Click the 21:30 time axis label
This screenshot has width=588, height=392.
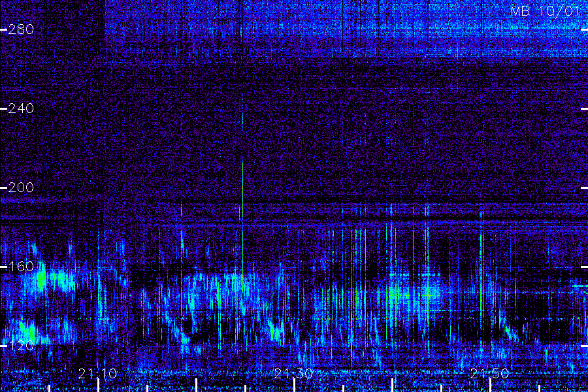(293, 374)
